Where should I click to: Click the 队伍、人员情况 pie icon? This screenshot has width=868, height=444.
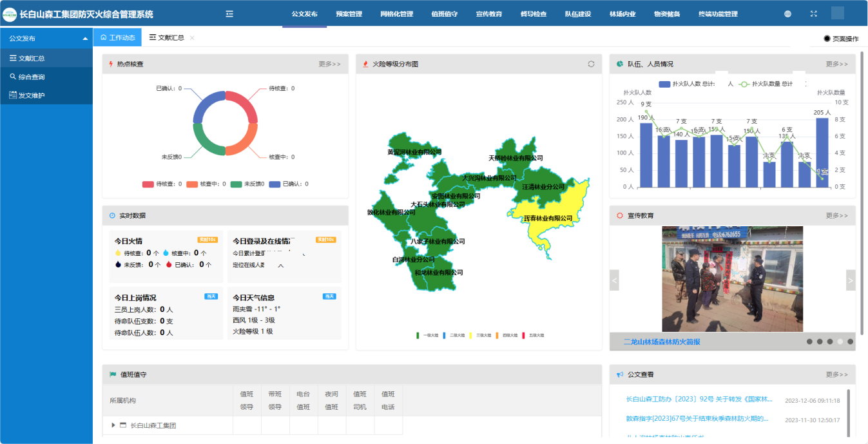pyautogui.click(x=620, y=64)
